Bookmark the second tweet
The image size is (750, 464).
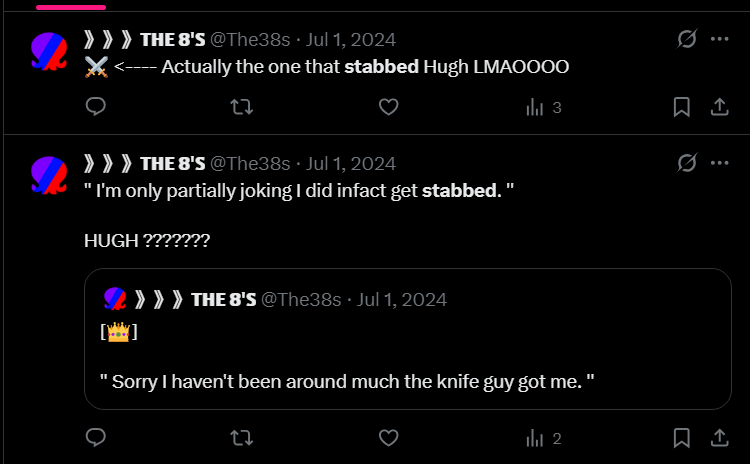(681, 437)
